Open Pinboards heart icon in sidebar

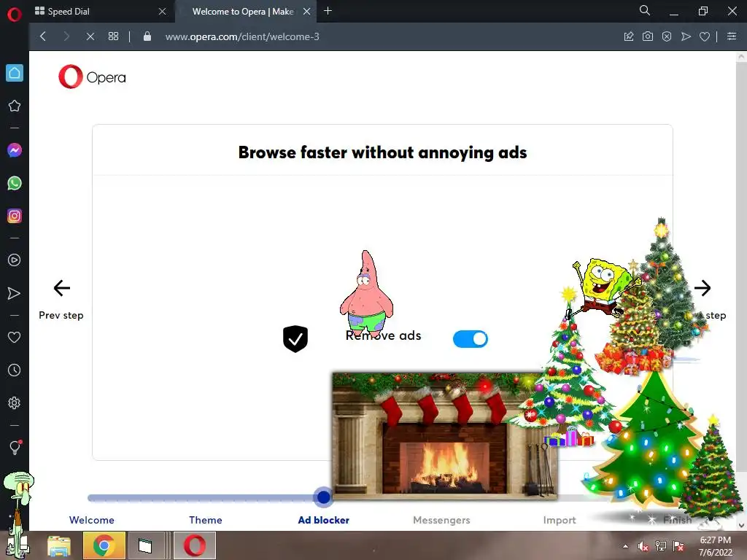[x=15, y=337]
